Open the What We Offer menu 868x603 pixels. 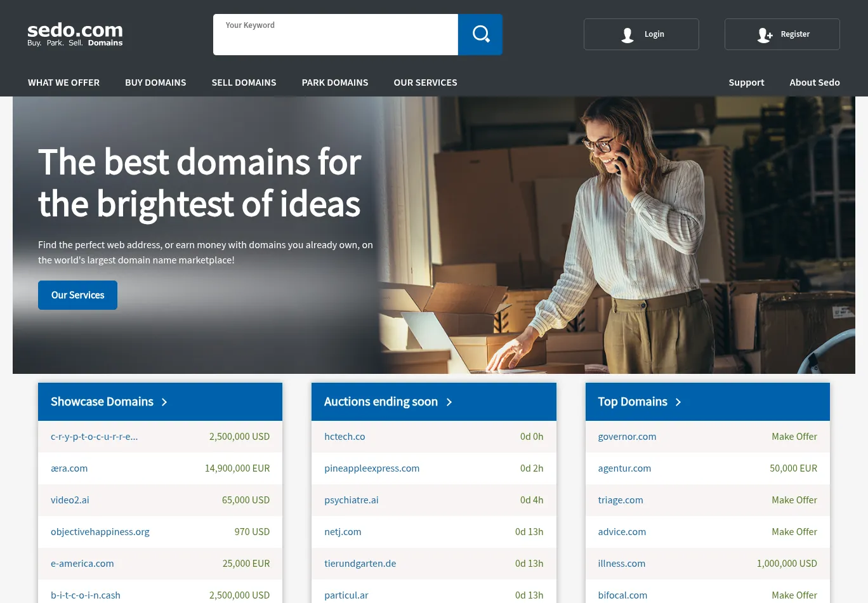pos(63,83)
